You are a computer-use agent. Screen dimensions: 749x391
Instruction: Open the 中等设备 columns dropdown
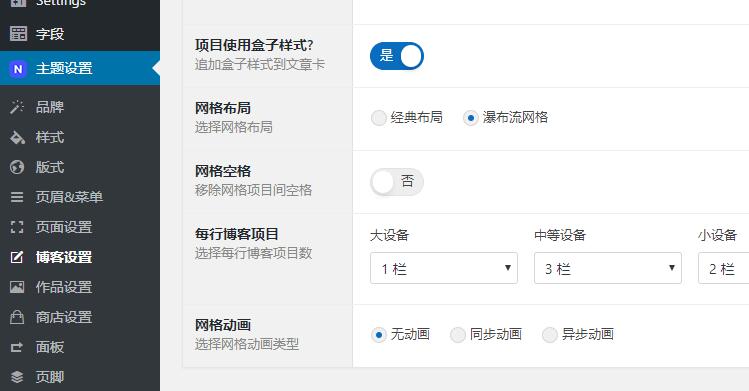click(608, 268)
